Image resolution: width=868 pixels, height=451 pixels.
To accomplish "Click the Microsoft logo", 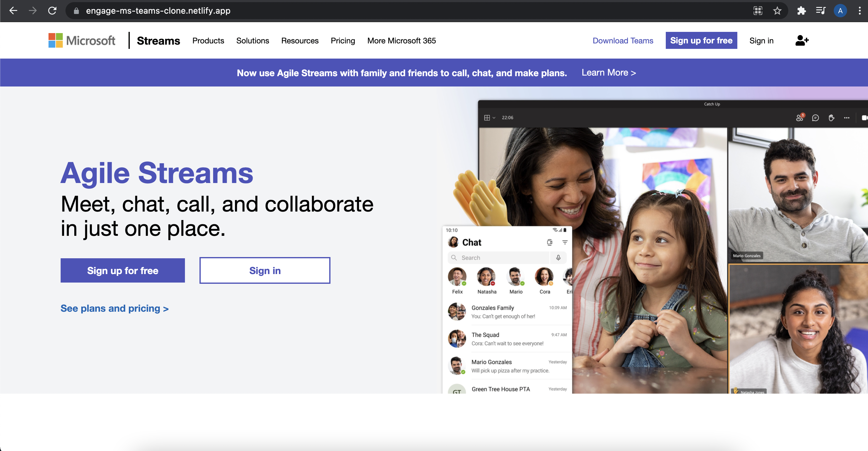I will [x=82, y=40].
